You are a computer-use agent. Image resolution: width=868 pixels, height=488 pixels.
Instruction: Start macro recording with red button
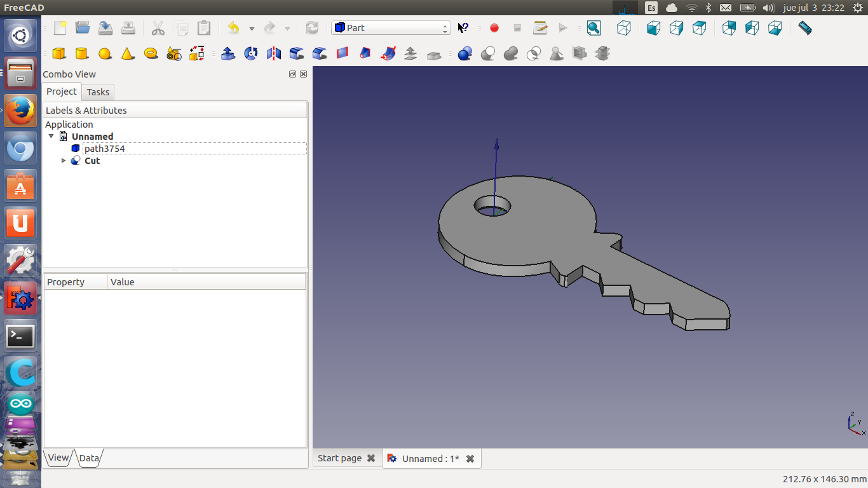pyautogui.click(x=494, y=28)
